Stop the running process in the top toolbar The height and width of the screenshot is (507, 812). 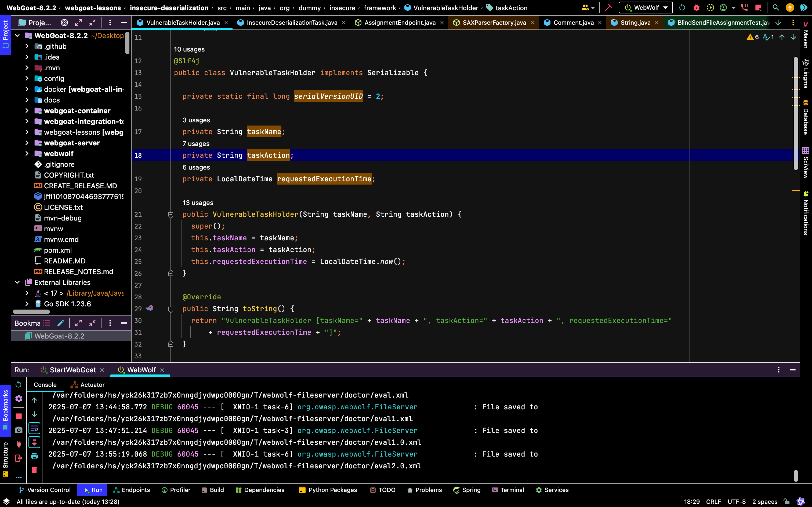tap(758, 8)
